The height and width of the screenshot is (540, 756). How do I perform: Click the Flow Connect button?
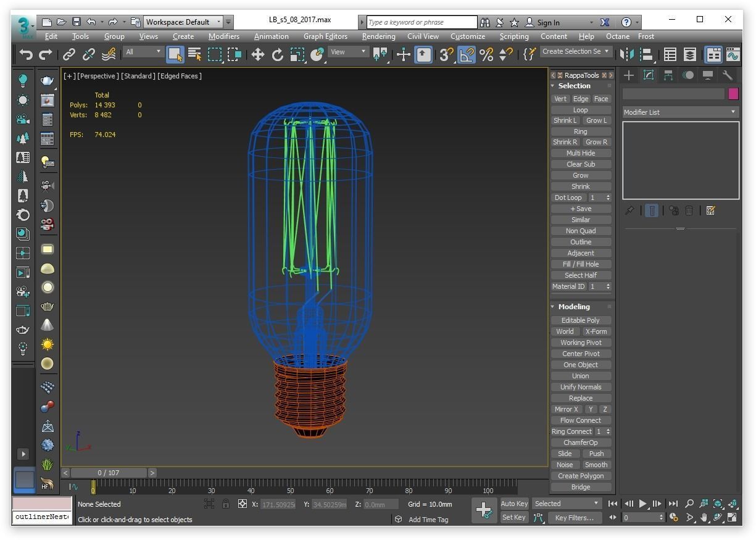(x=581, y=420)
